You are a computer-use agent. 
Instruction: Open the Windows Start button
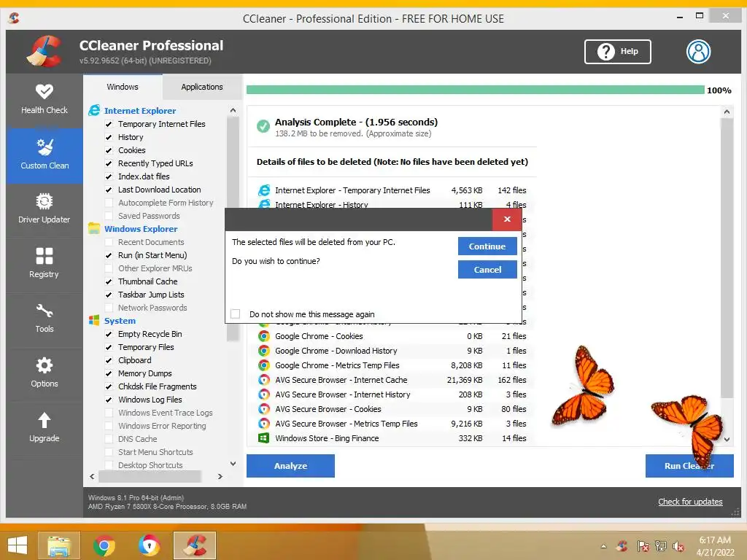pos(18,545)
